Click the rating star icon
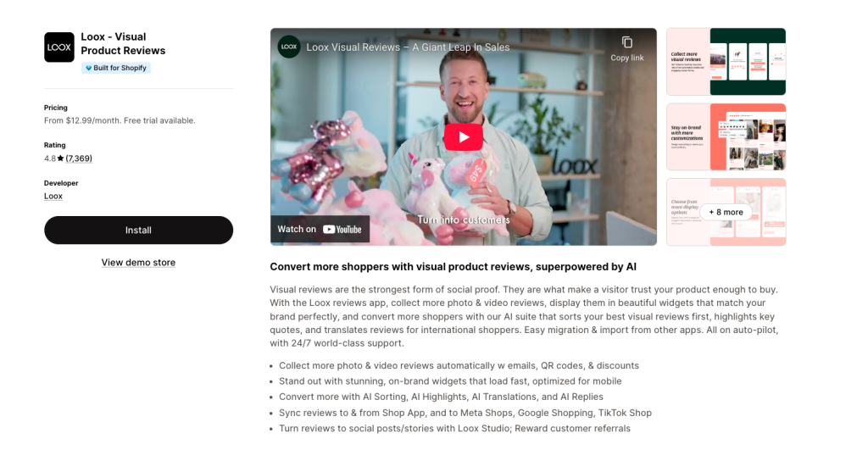The image size is (868, 450). [x=60, y=158]
